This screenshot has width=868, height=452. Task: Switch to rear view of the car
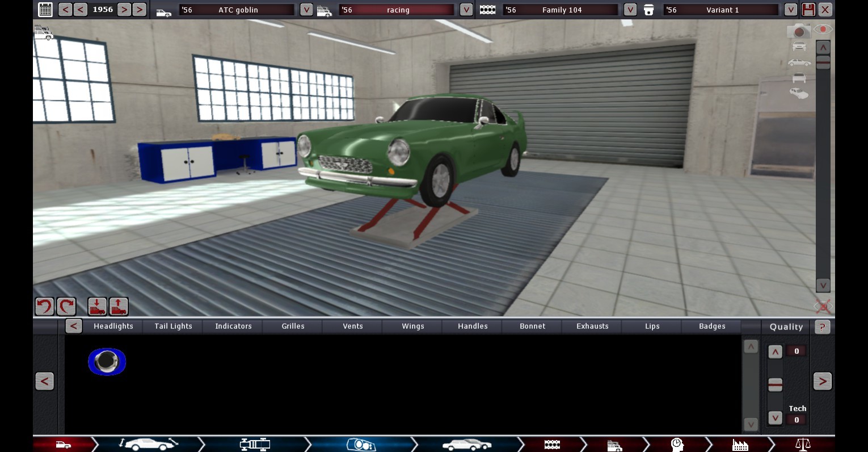(799, 78)
